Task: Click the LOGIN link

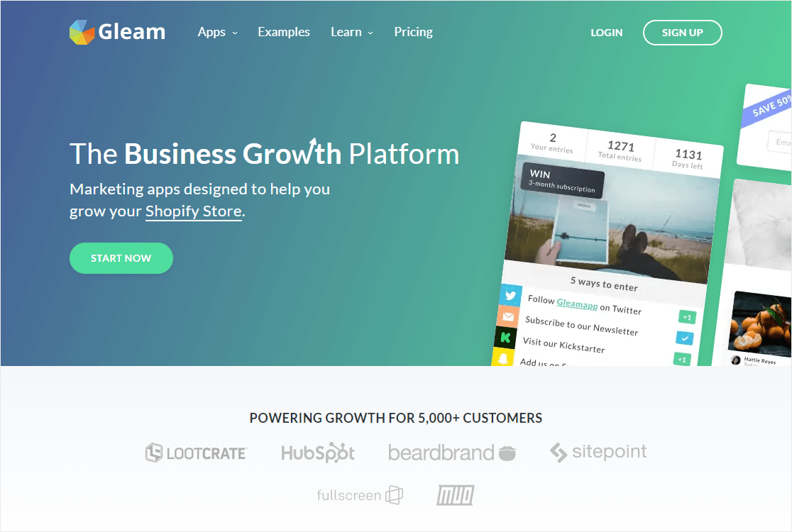Action: coord(606,33)
